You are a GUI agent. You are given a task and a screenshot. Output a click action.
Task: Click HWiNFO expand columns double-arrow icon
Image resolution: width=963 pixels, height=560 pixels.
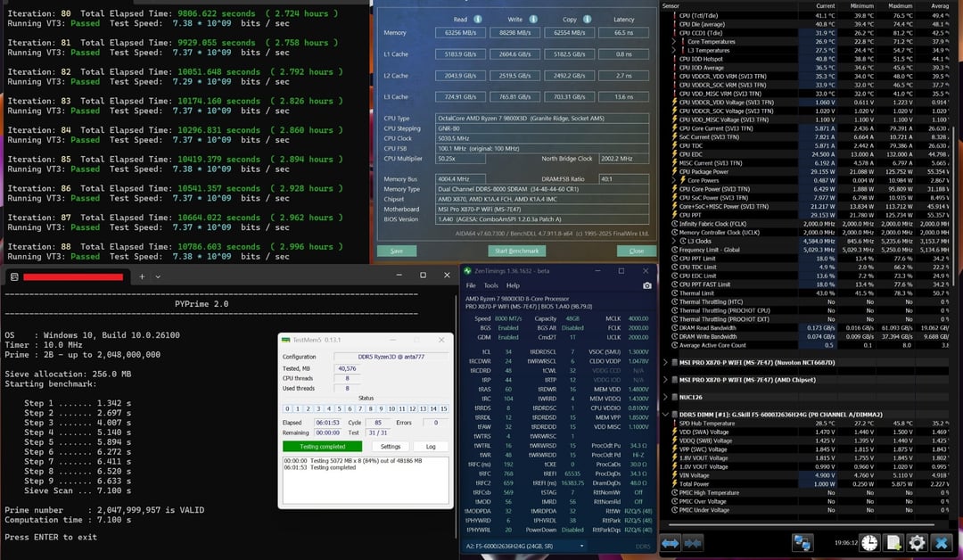670,543
